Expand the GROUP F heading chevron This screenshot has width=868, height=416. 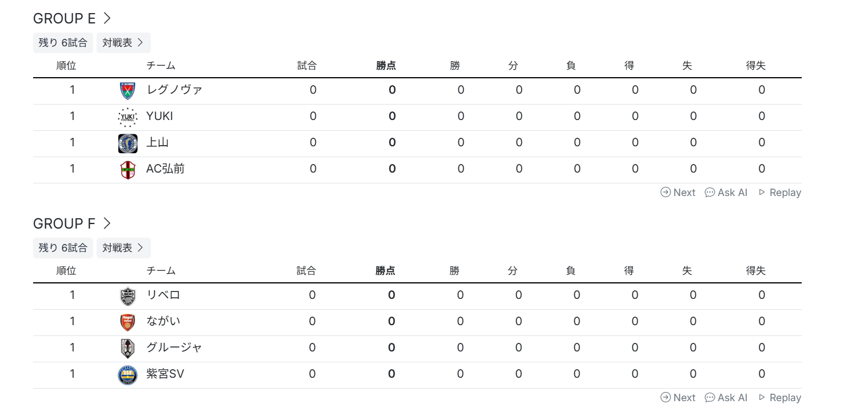[x=107, y=223]
